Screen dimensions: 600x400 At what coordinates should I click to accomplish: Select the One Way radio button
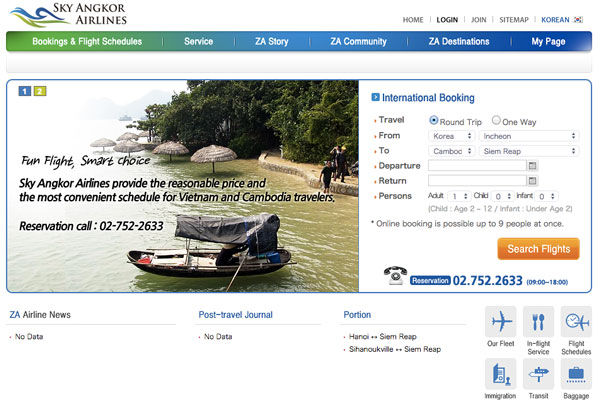coord(496,120)
